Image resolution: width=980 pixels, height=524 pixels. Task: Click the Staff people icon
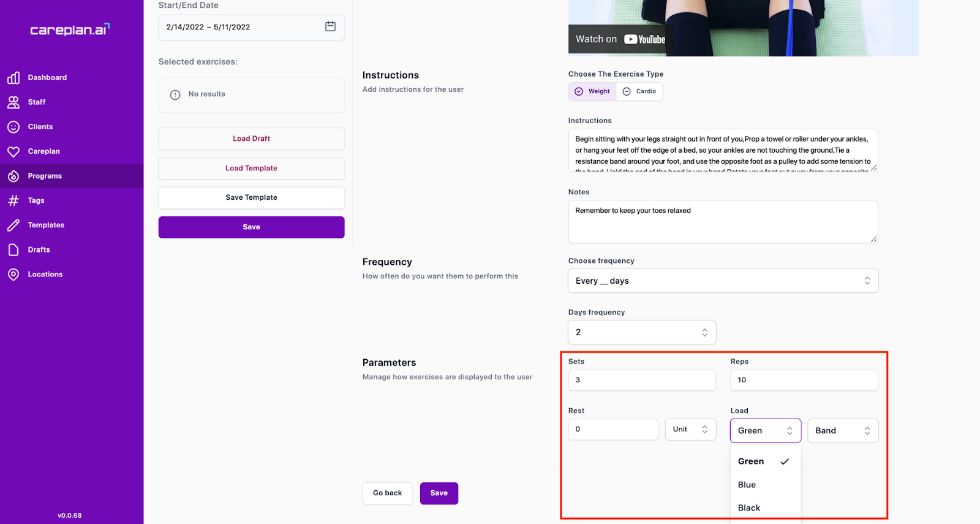(13, 102)
